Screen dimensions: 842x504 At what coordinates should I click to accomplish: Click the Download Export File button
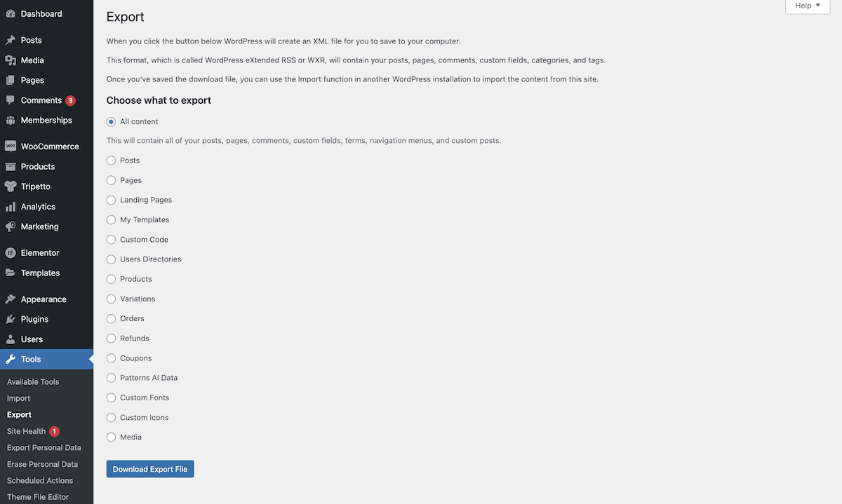point(150,469)
